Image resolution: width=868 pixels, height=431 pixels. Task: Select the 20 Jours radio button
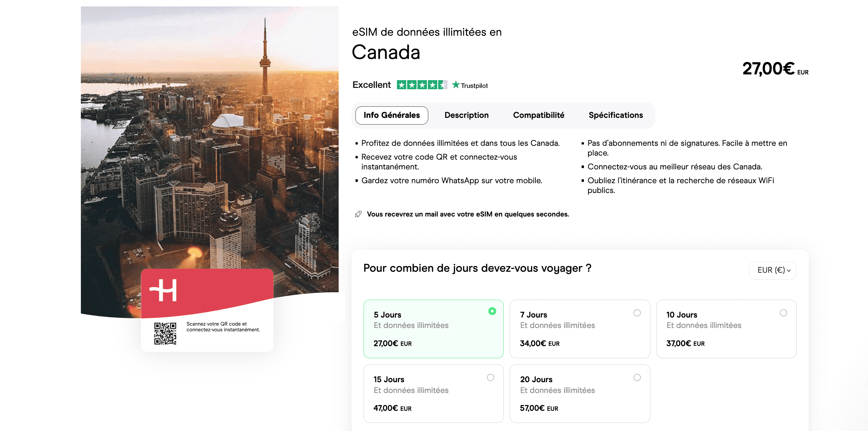(x=637, y=377)
